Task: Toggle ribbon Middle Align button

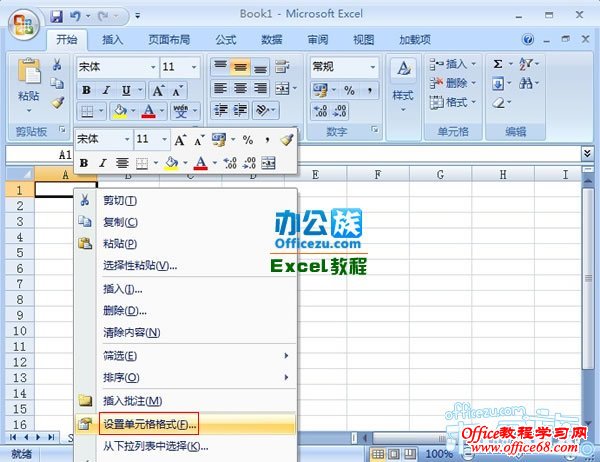Action: [240, 67]
